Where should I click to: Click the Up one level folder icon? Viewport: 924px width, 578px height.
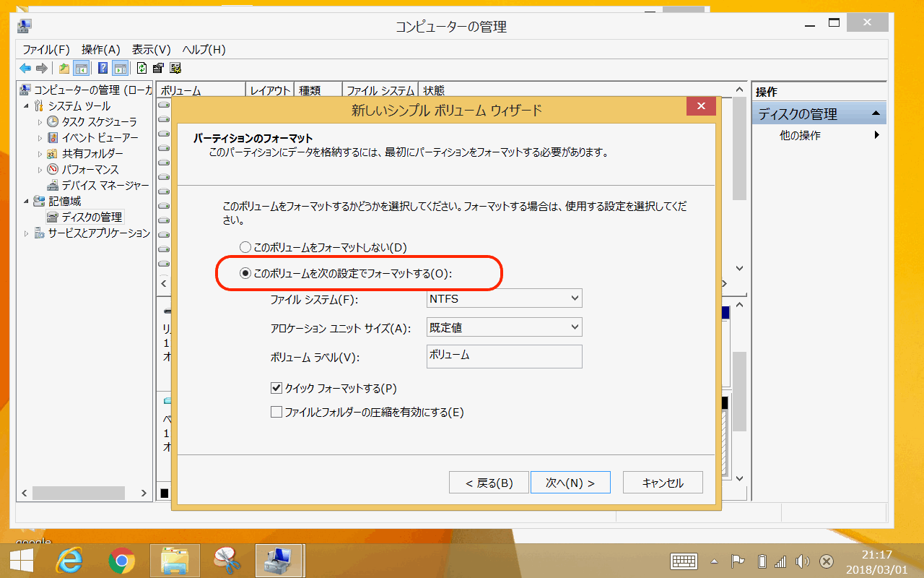[x=64, y=69]
